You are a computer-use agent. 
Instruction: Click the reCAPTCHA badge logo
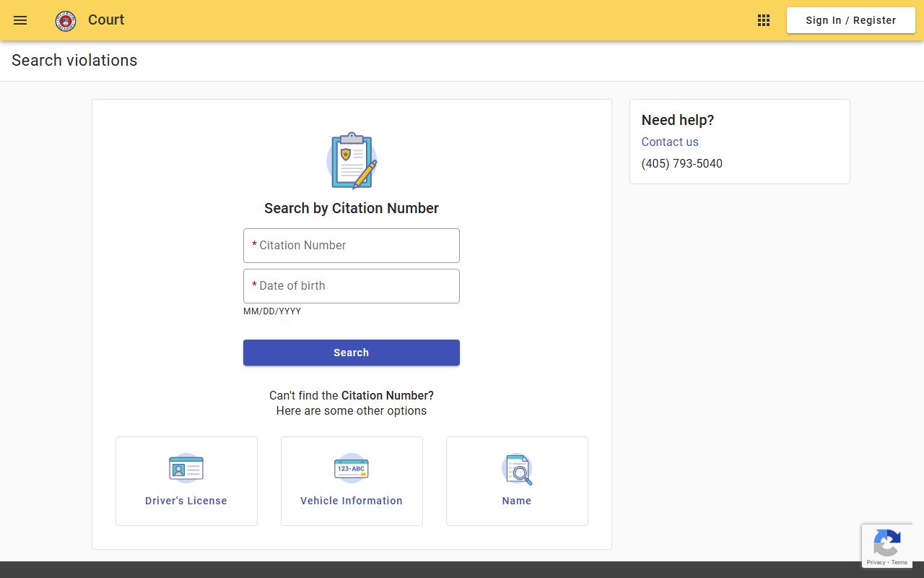click(886, 543)
